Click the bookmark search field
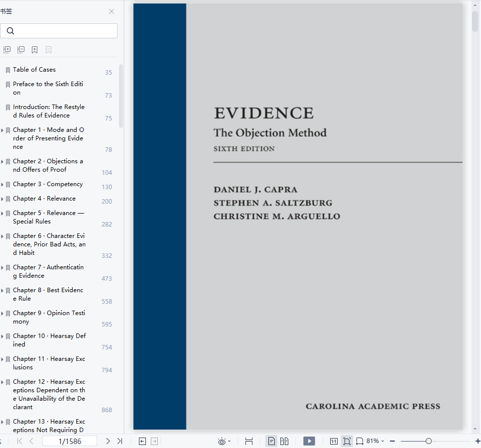481x448 pixels. point(59,31)
